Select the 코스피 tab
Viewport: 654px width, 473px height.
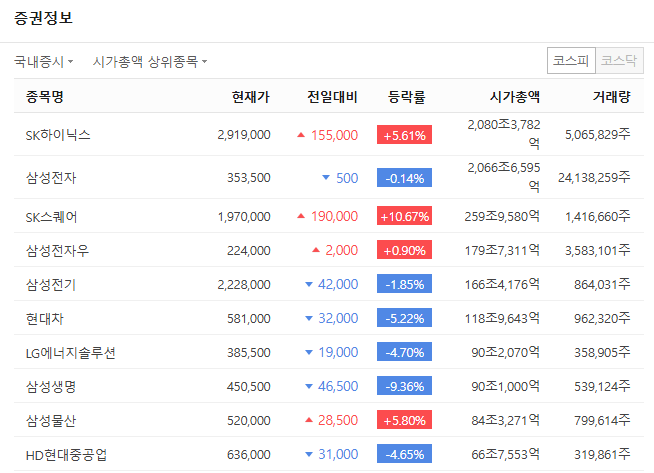tap(571, 60)
